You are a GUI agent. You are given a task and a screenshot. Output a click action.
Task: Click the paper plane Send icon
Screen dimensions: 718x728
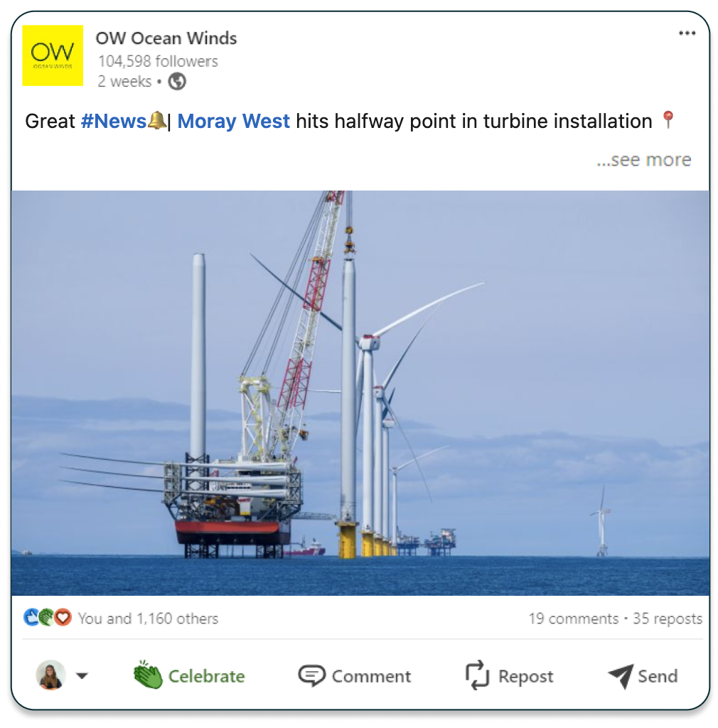[621, 676]
